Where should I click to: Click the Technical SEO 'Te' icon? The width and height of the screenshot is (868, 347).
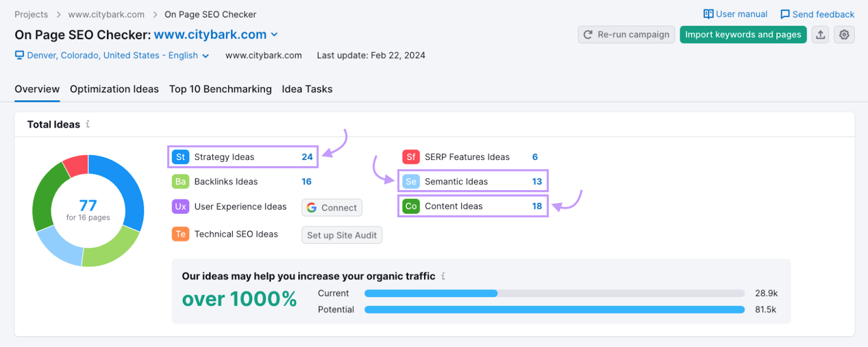(181, 234)
